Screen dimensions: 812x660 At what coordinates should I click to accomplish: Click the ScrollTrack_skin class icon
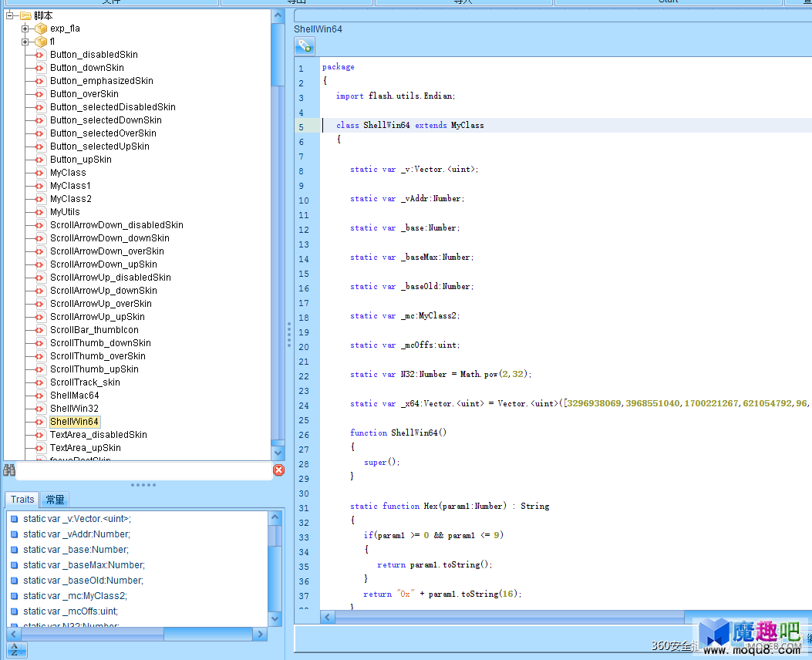[x=40, y=382]
